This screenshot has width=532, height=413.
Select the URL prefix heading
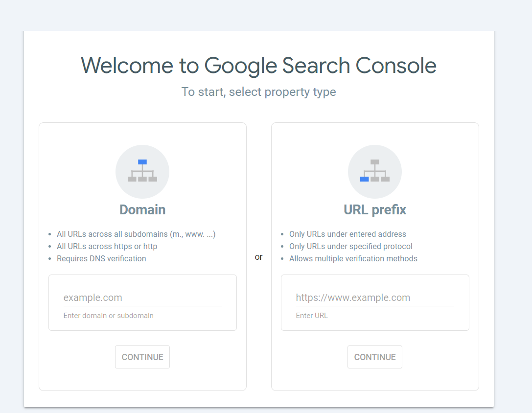(x=375, y=210)
